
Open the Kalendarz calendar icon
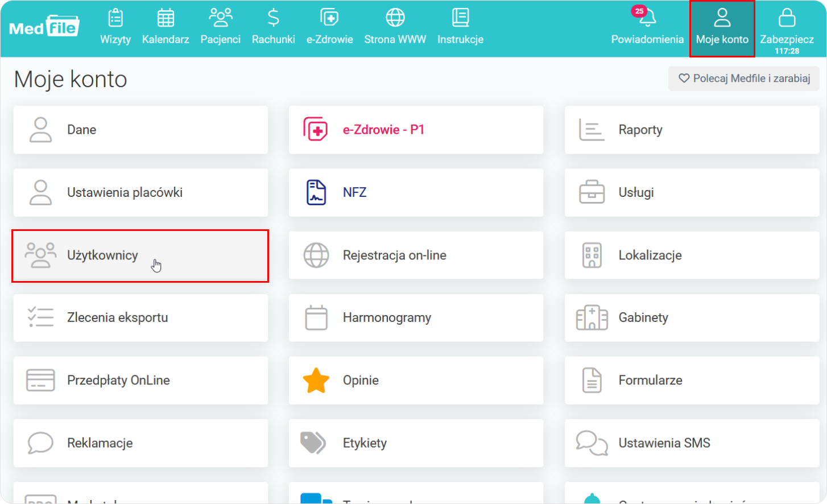tap(166, 18)
